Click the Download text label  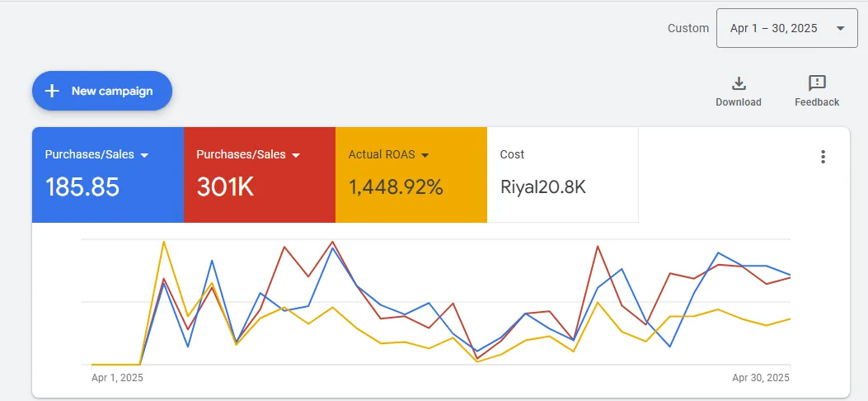(x=739, y=102)
